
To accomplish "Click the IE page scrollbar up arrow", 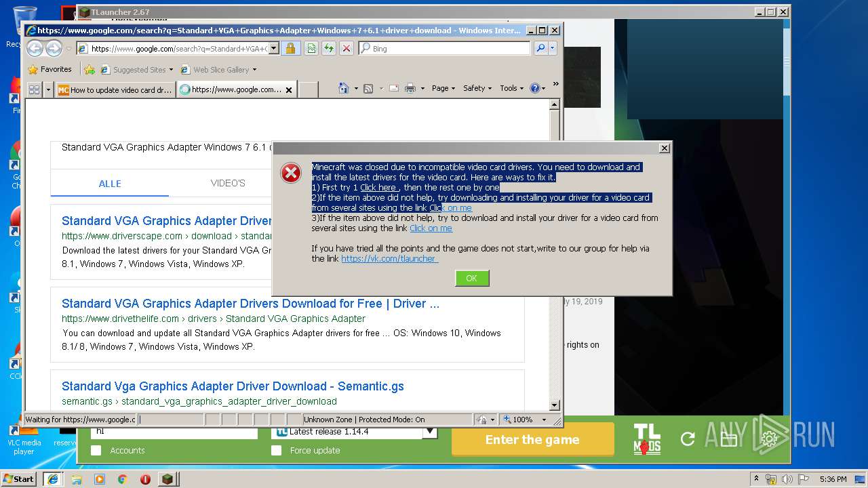I will pyautogui.click(x=554, y=105).
